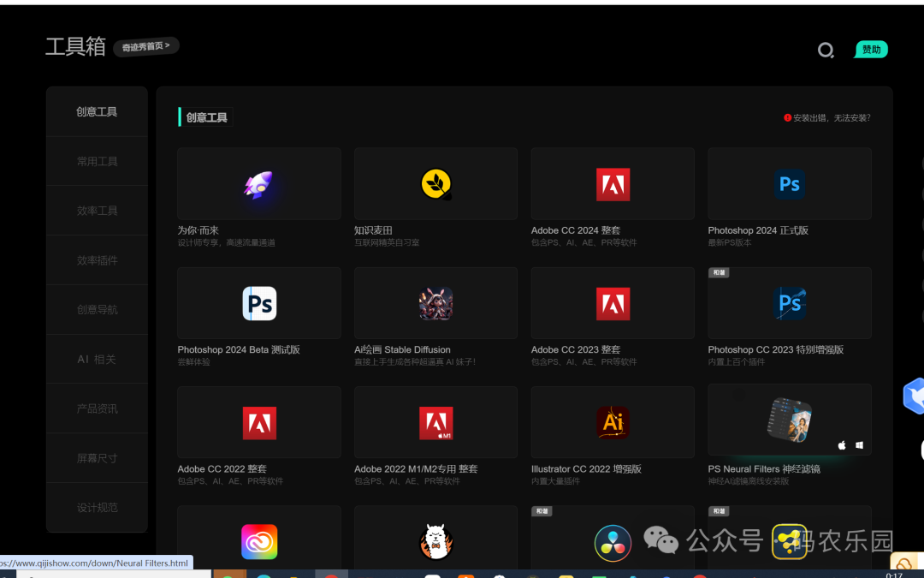Open the first 效率工具 sidebar entry
This screenshot has width=924, height=578.
pos(97,211)
